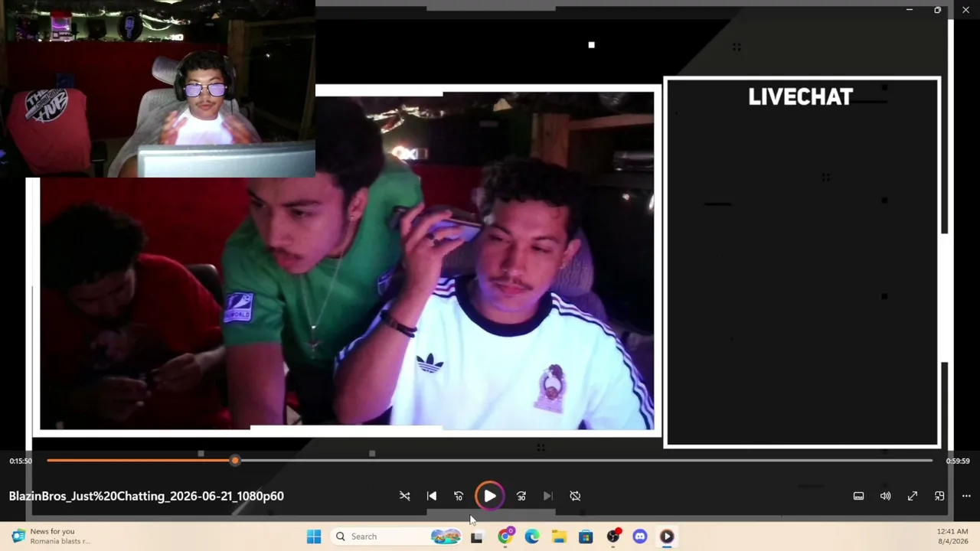Open the Media Player taskbar icon
This screenshot has height=551, width=980.
(x=667, y=536)
